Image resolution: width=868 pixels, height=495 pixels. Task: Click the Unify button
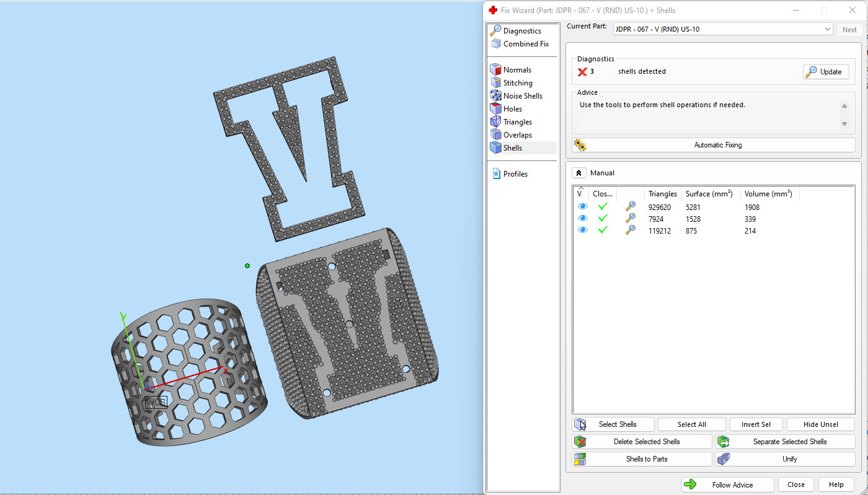tap(785, 459)
